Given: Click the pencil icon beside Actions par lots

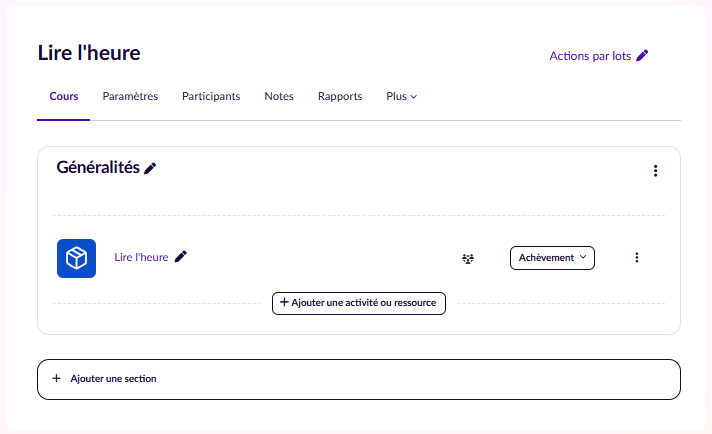Looking at the screenshot, I should 642,56.
